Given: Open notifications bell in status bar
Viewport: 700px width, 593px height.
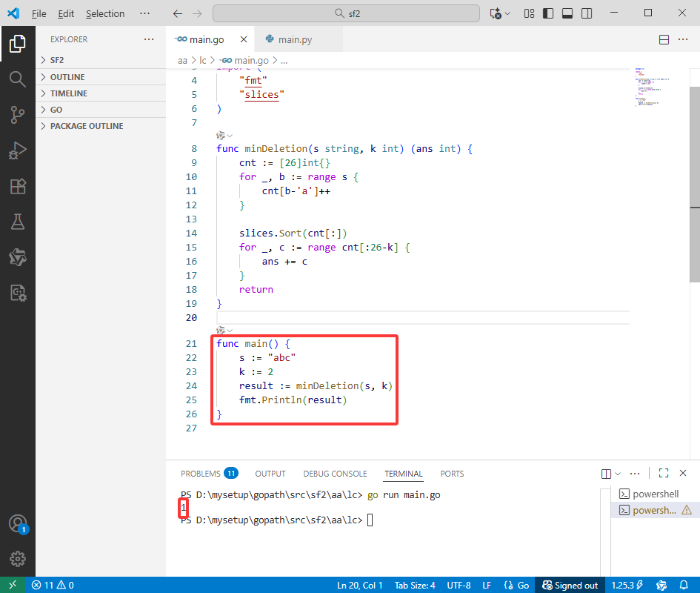Looking at the screenshot, I should pos(684,585).
